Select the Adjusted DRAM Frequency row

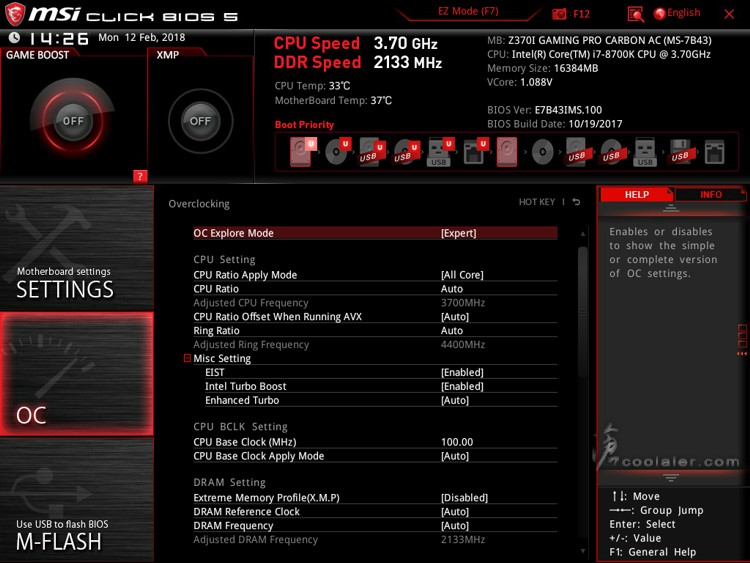tap(375, 540)
